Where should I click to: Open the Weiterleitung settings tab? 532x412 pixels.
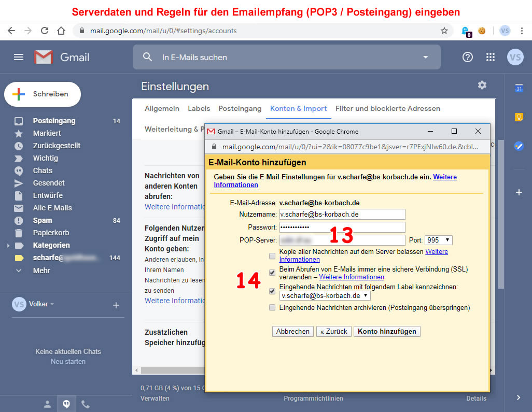(174, 129)
